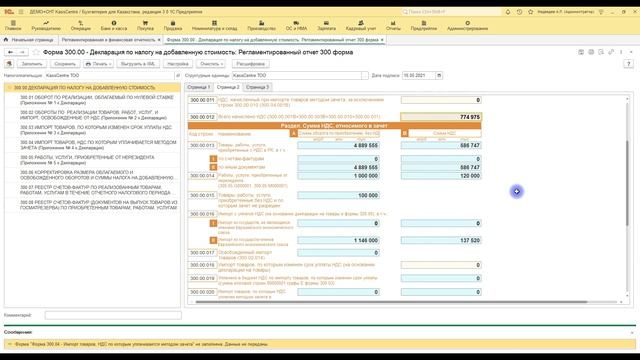The height and width of the screenshot is (360, 640).
Task: Click the 100 000 field in row 300.00.015
Action: [338, 196]
